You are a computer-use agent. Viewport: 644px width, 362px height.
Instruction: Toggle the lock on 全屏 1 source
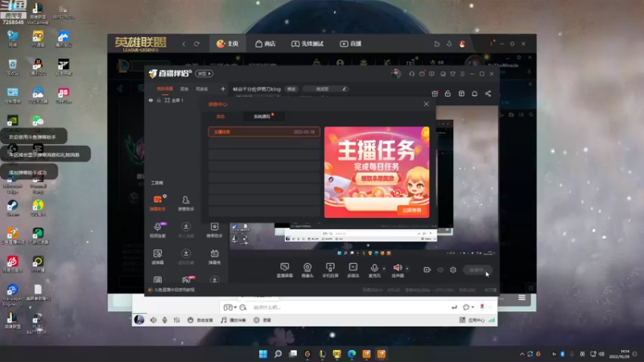point(159,100)
